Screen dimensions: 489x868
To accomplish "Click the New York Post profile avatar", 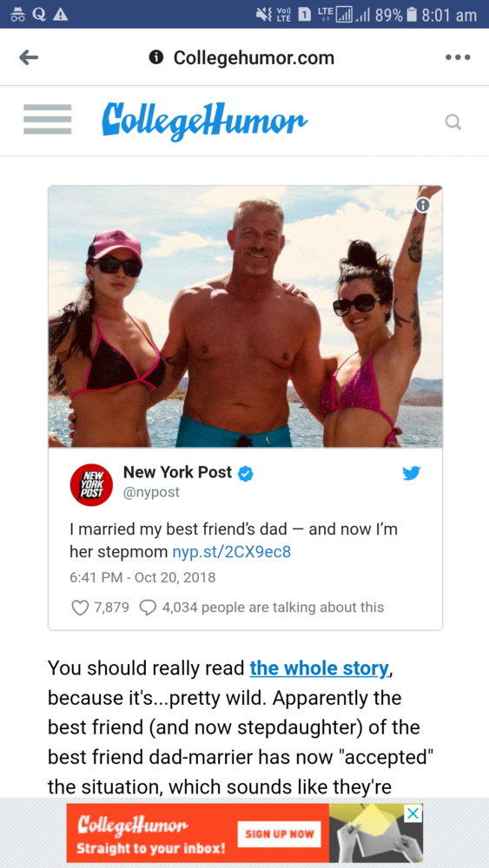I will coord(91,485).
